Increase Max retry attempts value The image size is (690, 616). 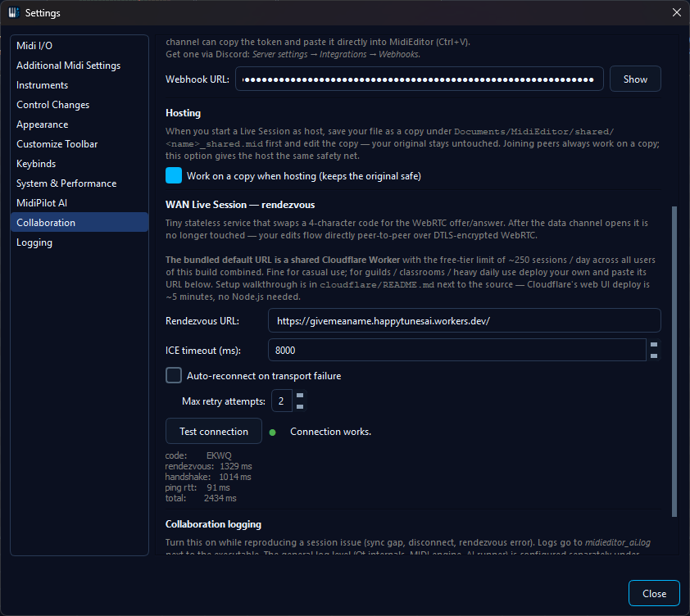300,396
